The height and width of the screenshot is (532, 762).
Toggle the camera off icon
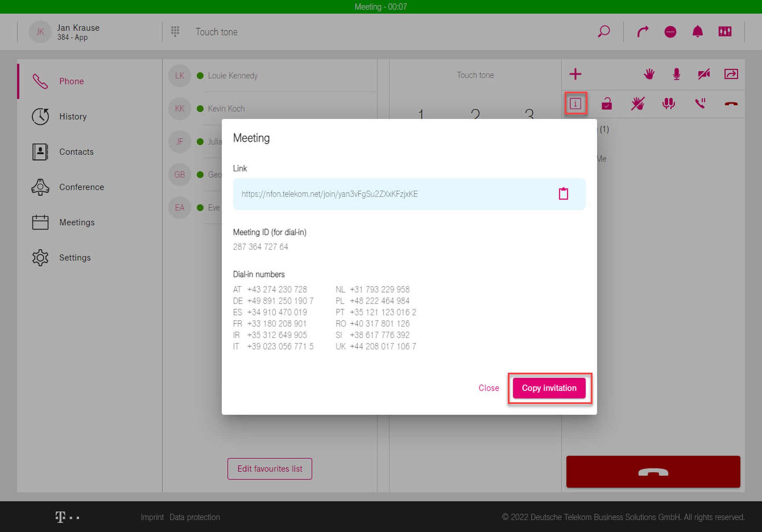coord(704,74)
